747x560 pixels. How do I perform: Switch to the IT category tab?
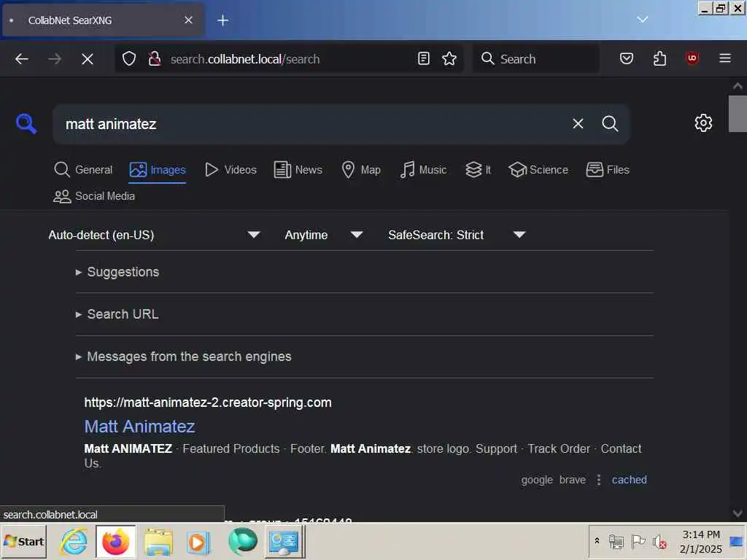click(x=478, y=169)
